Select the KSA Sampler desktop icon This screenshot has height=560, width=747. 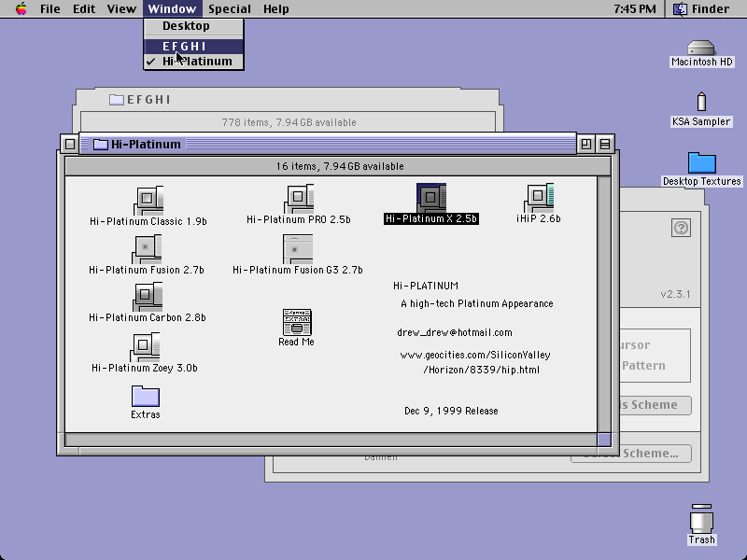pyautogui.click(x=701, y=102)
